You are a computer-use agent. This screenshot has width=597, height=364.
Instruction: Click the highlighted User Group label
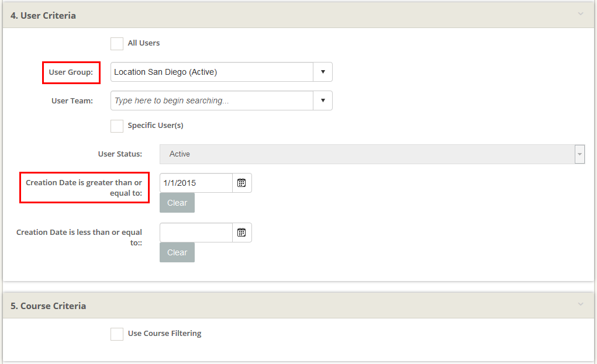71,72
